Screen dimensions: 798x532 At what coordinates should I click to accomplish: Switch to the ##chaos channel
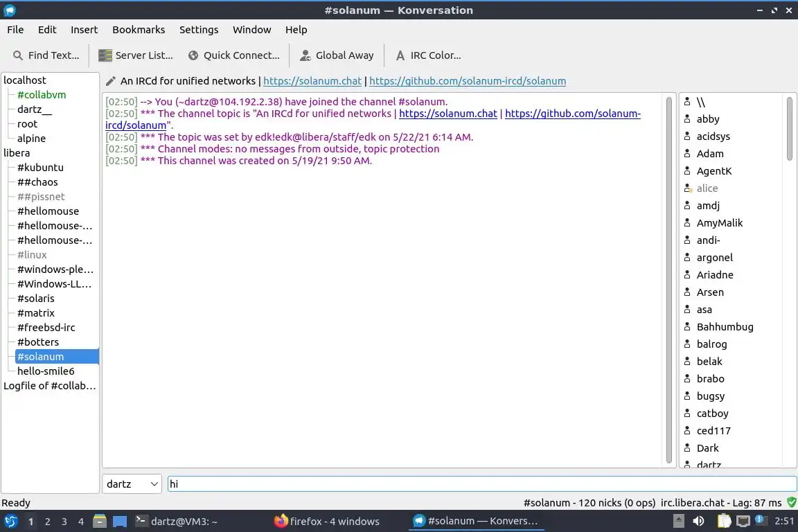(37, 181)
